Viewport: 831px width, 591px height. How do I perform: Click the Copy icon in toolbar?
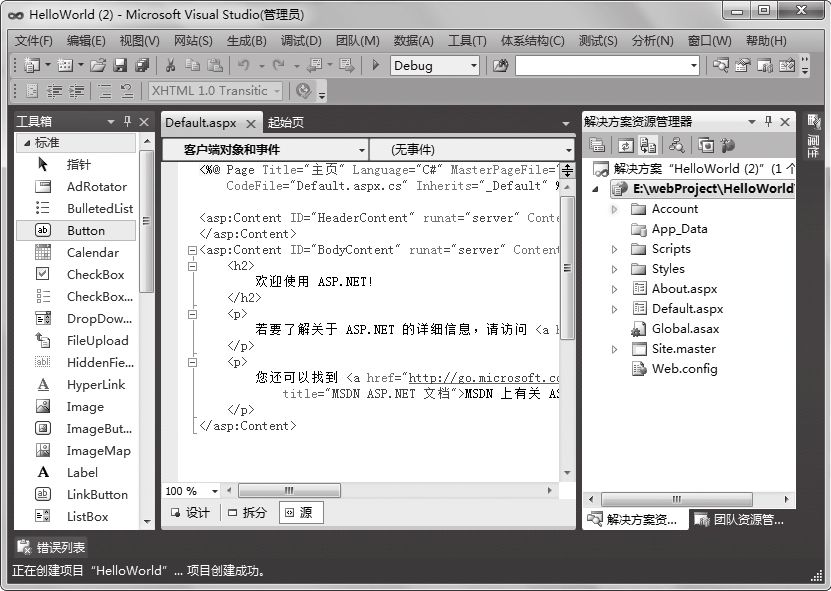[x=192, y=65]
